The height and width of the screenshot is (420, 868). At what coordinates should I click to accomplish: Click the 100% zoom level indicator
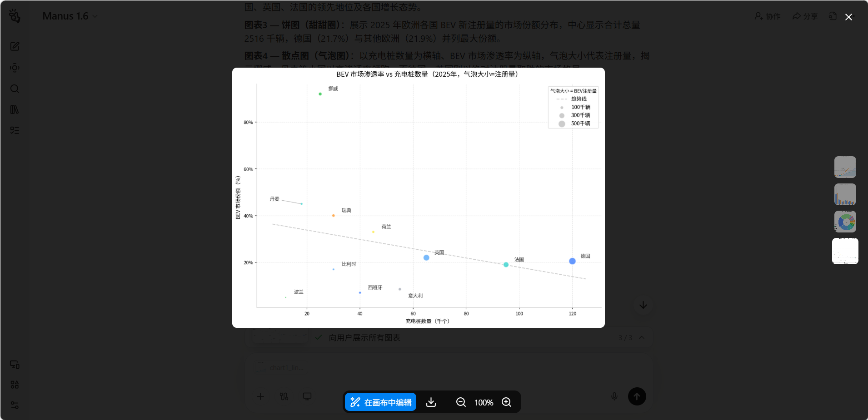(x=484, y=403)
